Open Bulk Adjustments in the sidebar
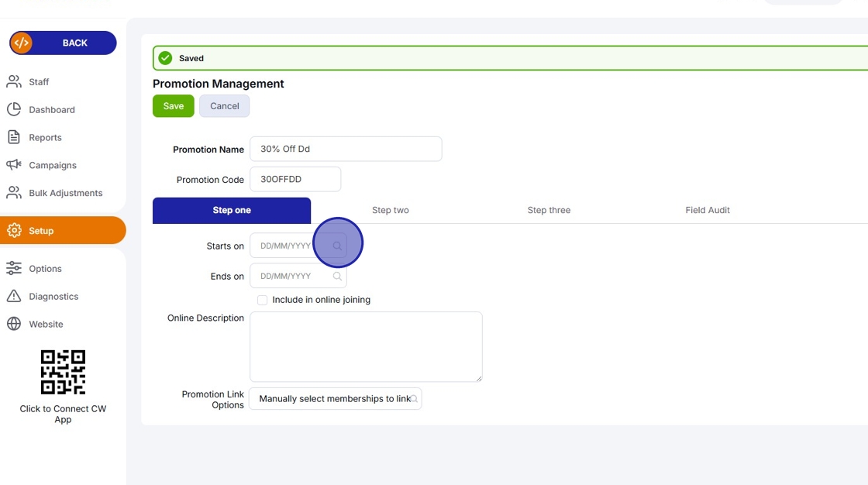The width and height of the screenshot is (868, 485). coord(66,193)
